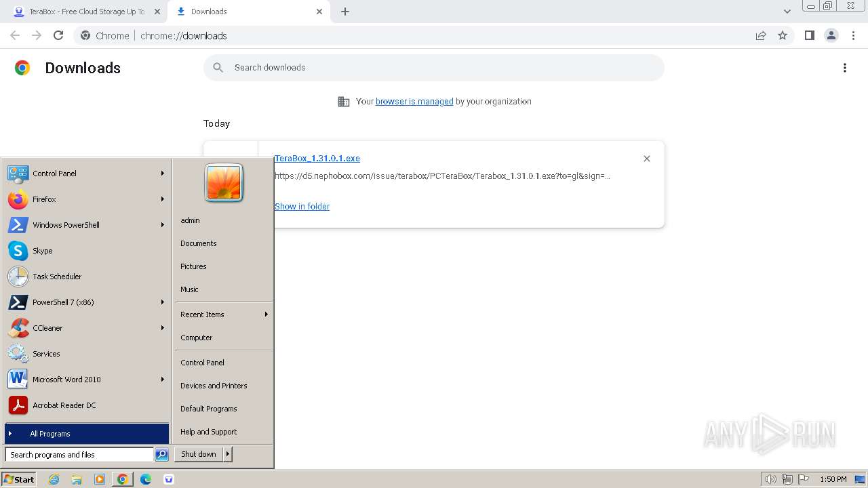Open Windows Media Player from the taskbar
The height and width of the screenshot is (488, 868).
pyautogui.click(x=100, y=479)
